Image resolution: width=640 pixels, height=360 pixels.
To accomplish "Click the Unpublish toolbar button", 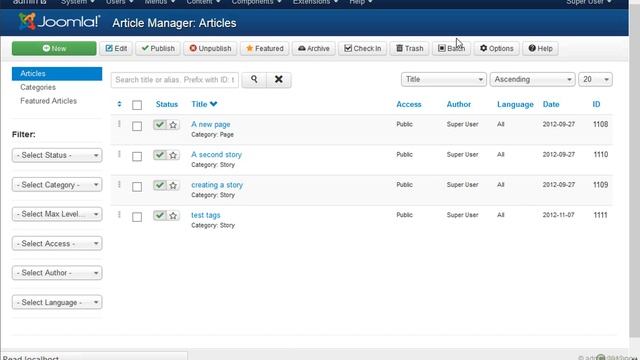I will (x=210, y=48).
